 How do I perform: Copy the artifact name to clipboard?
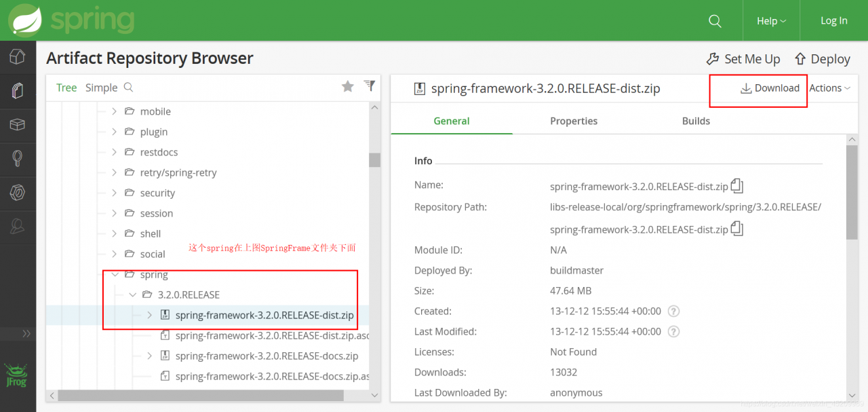(737, 186)
